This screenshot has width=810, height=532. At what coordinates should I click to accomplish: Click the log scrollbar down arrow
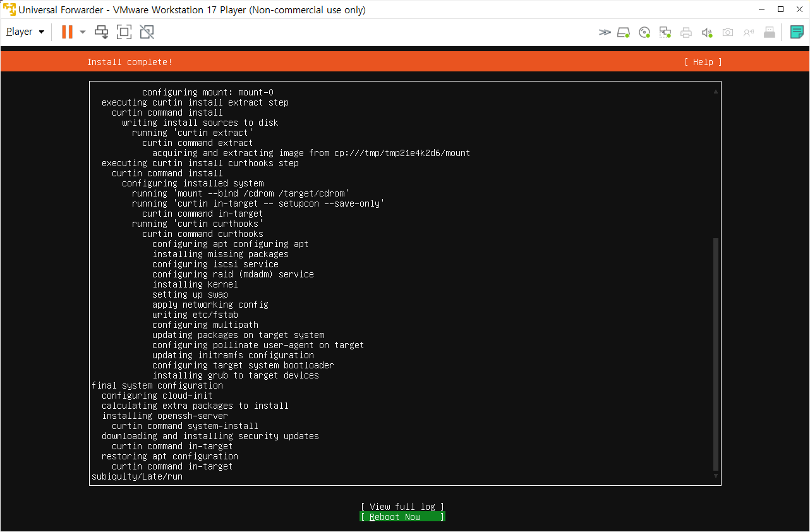coord(716,476)
